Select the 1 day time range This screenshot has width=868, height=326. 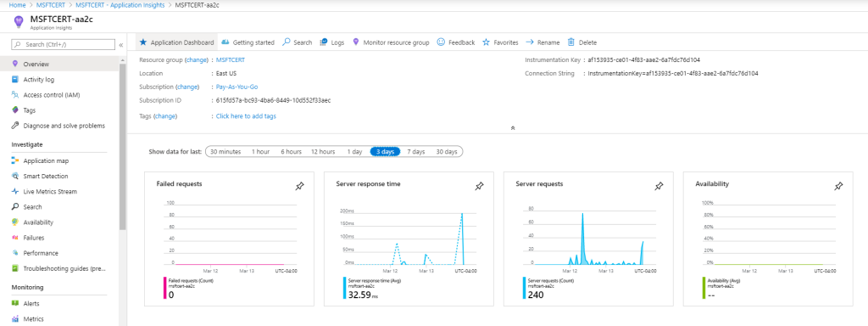pyautogui.click(x=355, y=151)
